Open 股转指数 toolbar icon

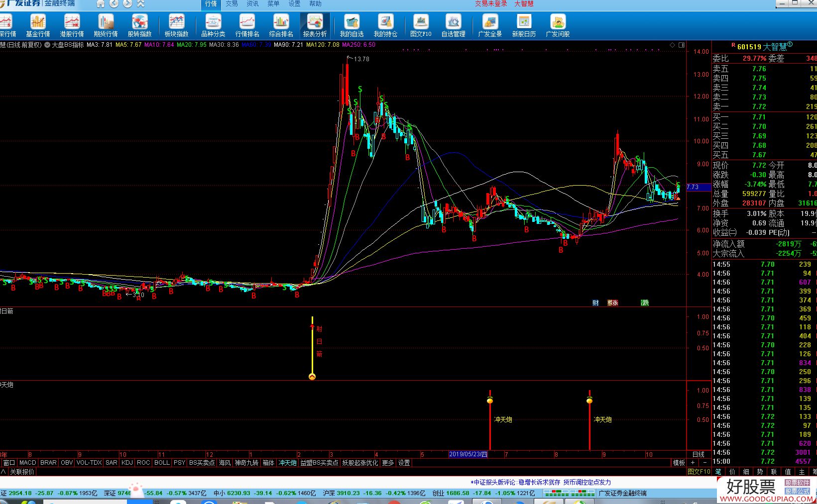click(x=139, y=25)
